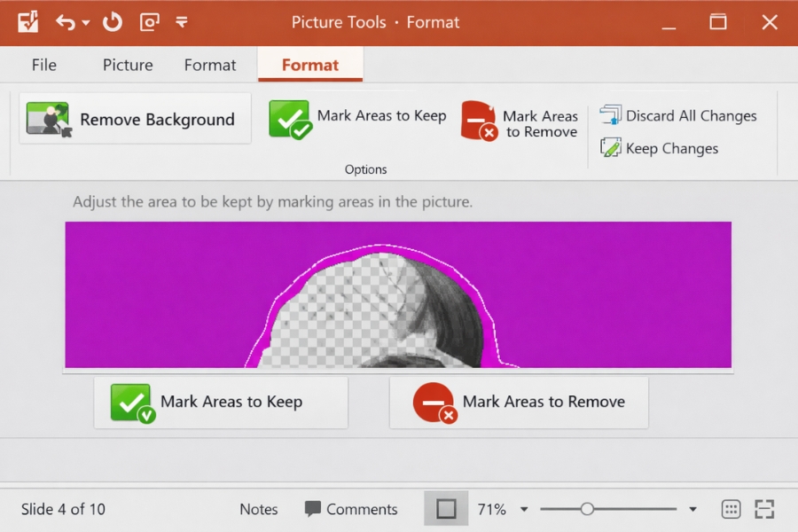The image size is (798, 532).
Task: Click the Keep Changes icon
Action: pos(611,148)
